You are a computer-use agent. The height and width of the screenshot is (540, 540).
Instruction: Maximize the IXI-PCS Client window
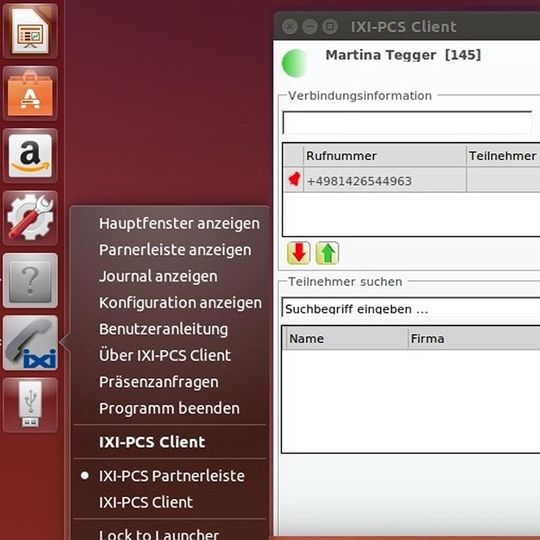coord(330,27)
